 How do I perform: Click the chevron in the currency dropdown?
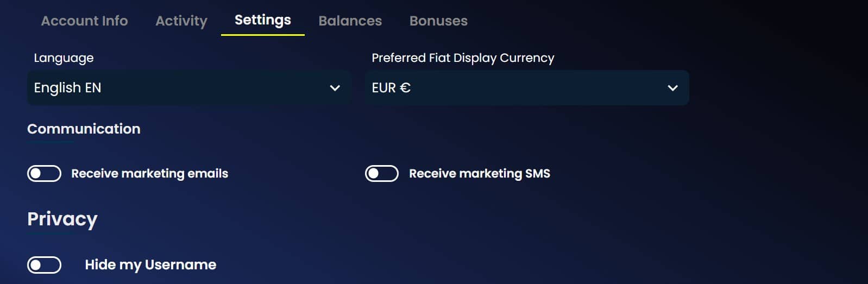tap(672, 88)
